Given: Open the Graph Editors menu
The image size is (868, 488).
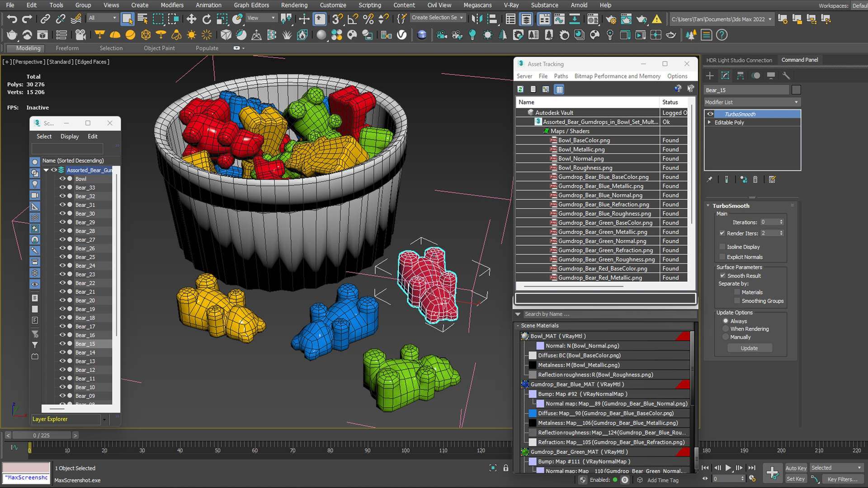Looking at the screenshot, I should coord(251,5).
